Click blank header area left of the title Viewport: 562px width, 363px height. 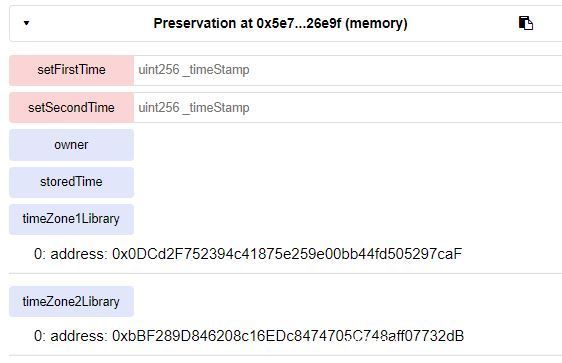90,23
